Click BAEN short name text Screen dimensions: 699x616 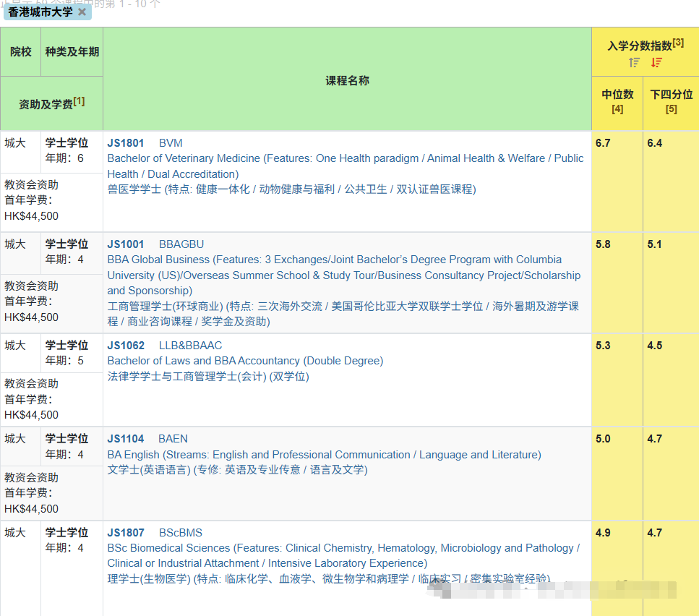(173, 439)
